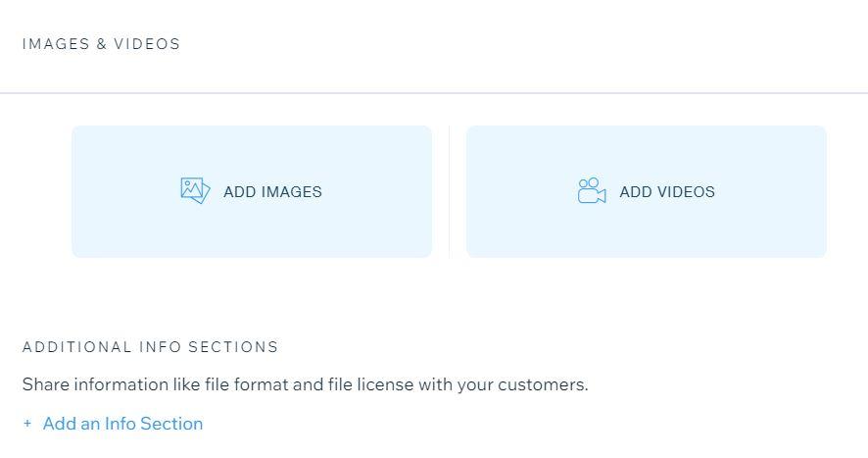The image size is (868, 458).
Task: Click the divider line between image and video tiles
Action: [x=449, y=191]
